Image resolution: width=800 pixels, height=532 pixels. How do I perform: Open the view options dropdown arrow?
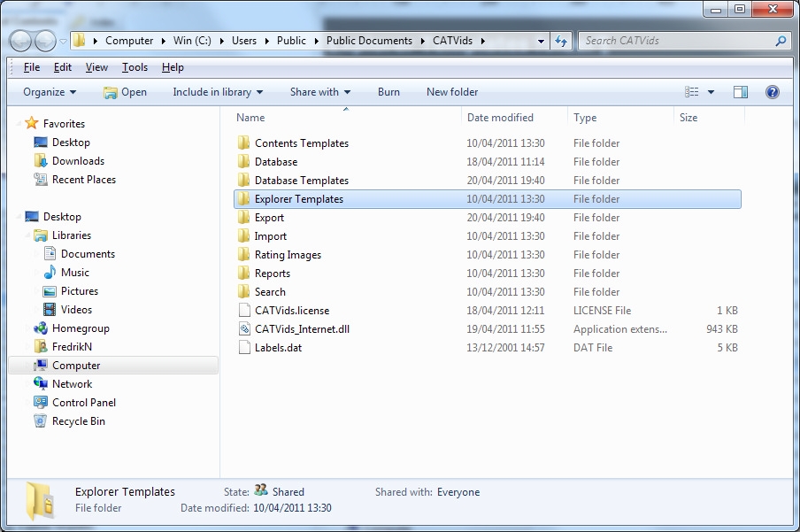[x=711, y=92]
